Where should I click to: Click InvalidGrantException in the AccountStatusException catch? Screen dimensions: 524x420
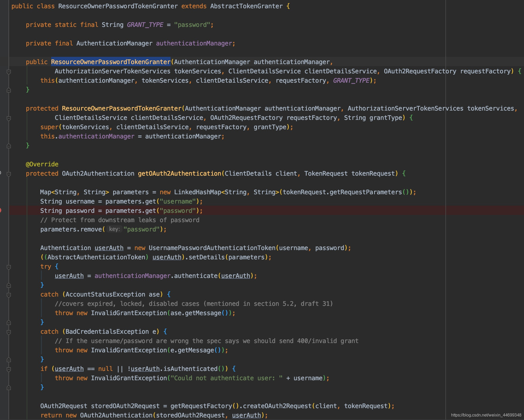coord(129,313)
